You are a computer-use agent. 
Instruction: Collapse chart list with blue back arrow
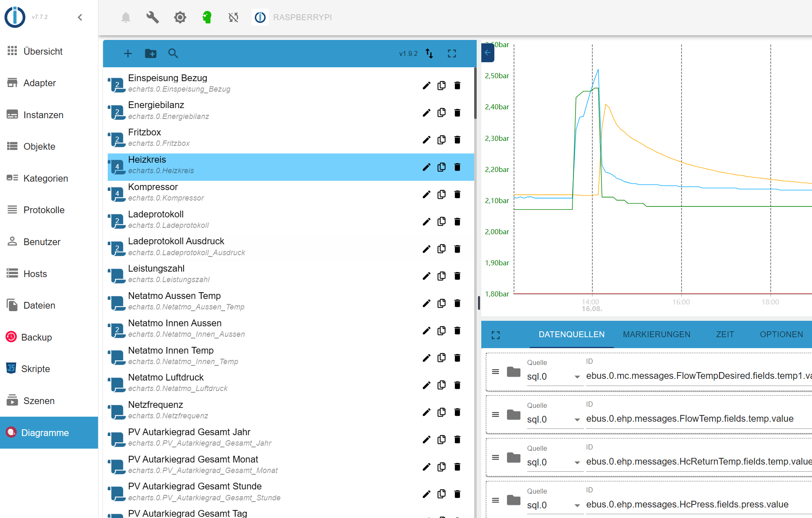488,53
